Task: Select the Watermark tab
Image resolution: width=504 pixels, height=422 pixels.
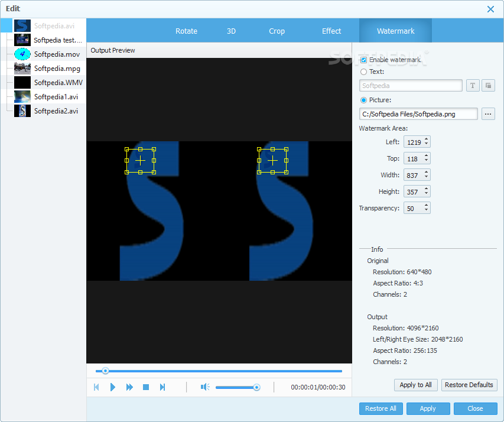Action: click(x=396, y=31)
